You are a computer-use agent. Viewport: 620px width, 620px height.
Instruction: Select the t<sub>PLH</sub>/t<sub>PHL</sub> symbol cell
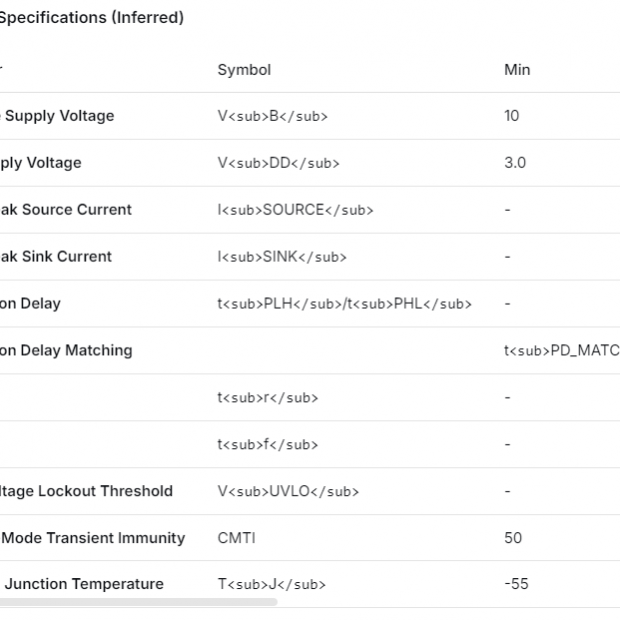click(x=344, y=304)
